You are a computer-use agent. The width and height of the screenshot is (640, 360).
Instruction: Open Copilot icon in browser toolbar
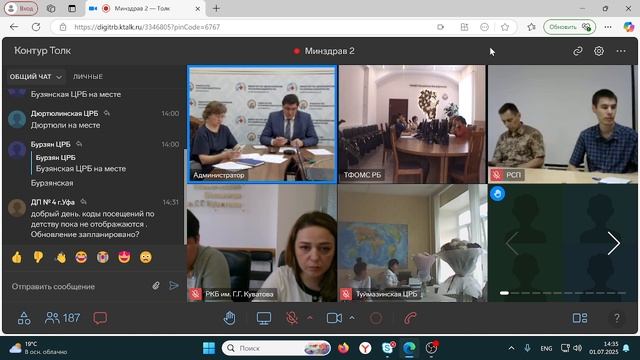point(629,27)
